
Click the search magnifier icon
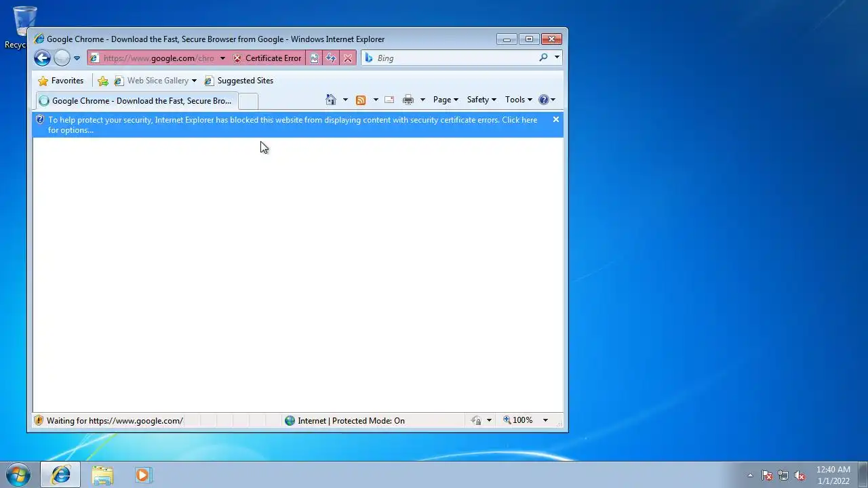[x=543, y=58]
